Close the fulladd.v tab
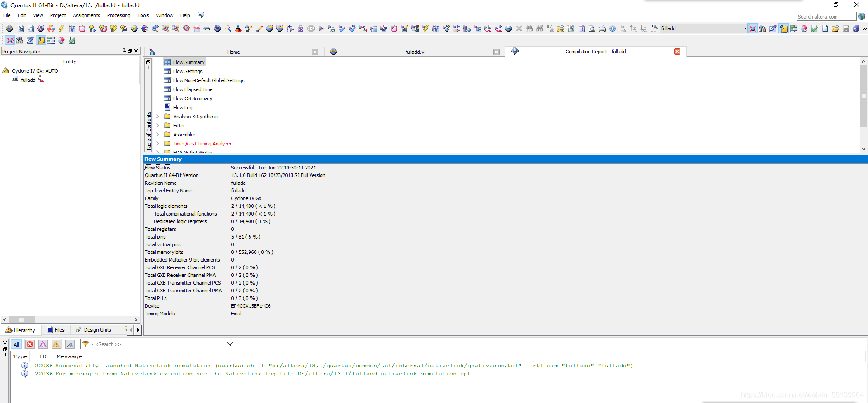Image resolution: width=868 pixels, height=403 pixels. (496, 52)
